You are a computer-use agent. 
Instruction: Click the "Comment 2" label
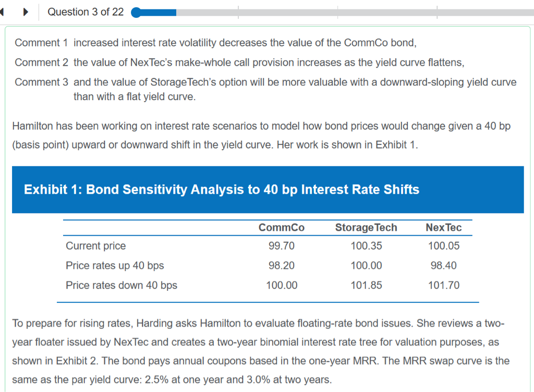(x=42, y=63)
